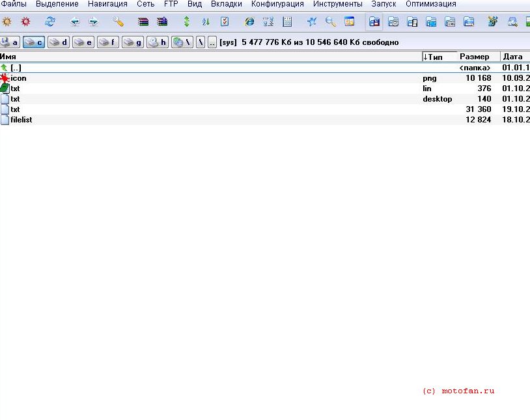
Task: Click the pack files stacked-books icon
Action: pos(143,22)
